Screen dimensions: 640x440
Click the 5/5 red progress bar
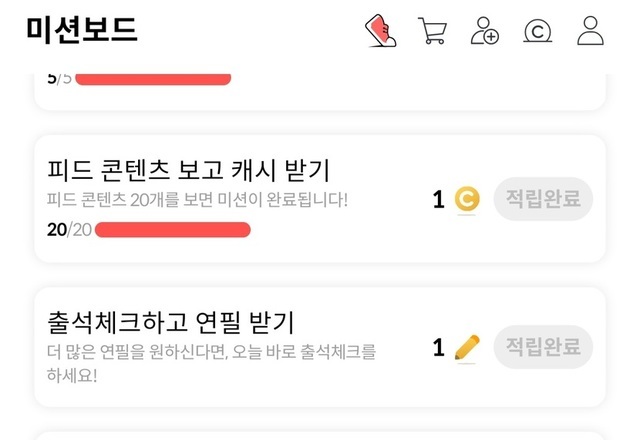[152, 78]
